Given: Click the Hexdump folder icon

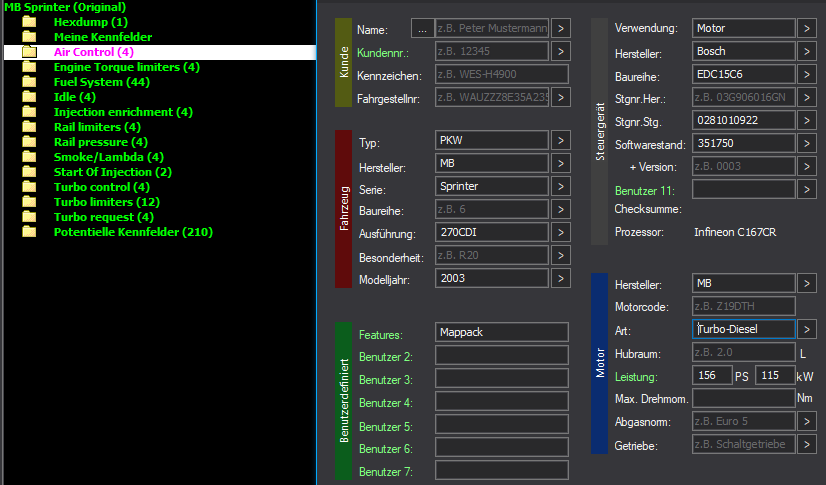Looking at the screenshot, I should (x=29, y=22).
